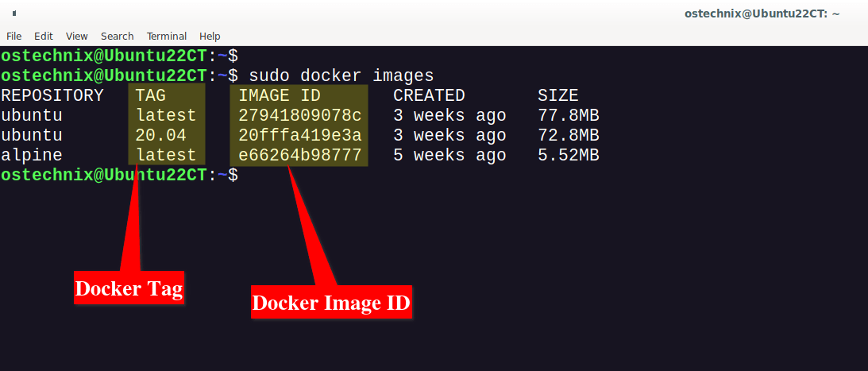Screen dimensions: 868x371
Task: Open the Search menu
Action: click(x=118, y=36)
